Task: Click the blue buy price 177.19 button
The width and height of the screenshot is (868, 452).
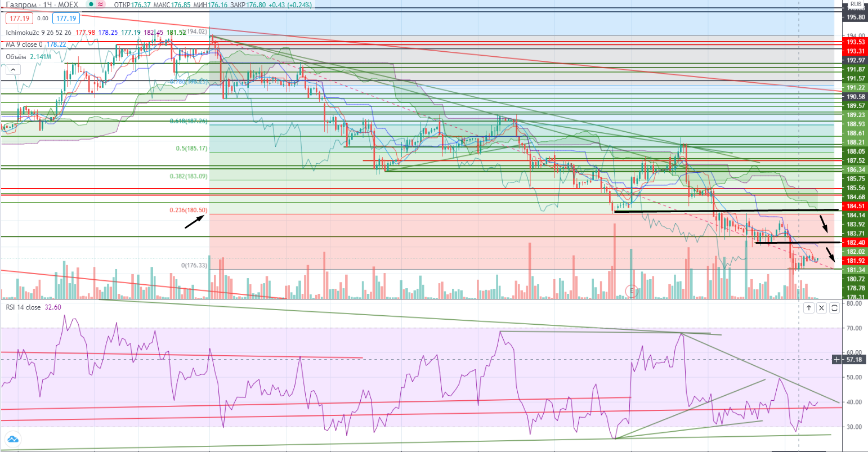Action: (66, 18)
